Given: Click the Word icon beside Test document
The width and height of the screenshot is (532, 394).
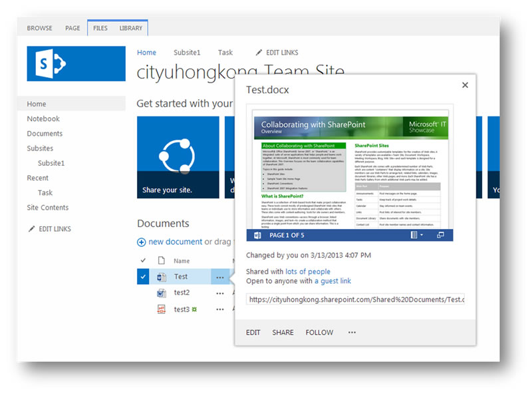Looking at the screenshot, I should [x=161, y=277].
